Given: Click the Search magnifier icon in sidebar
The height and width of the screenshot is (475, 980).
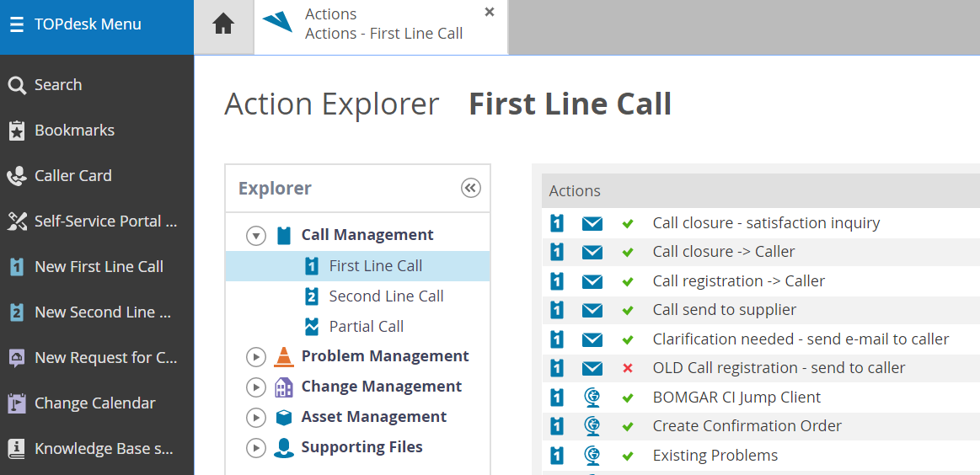Looking at the screenshot, I should 17,86.
